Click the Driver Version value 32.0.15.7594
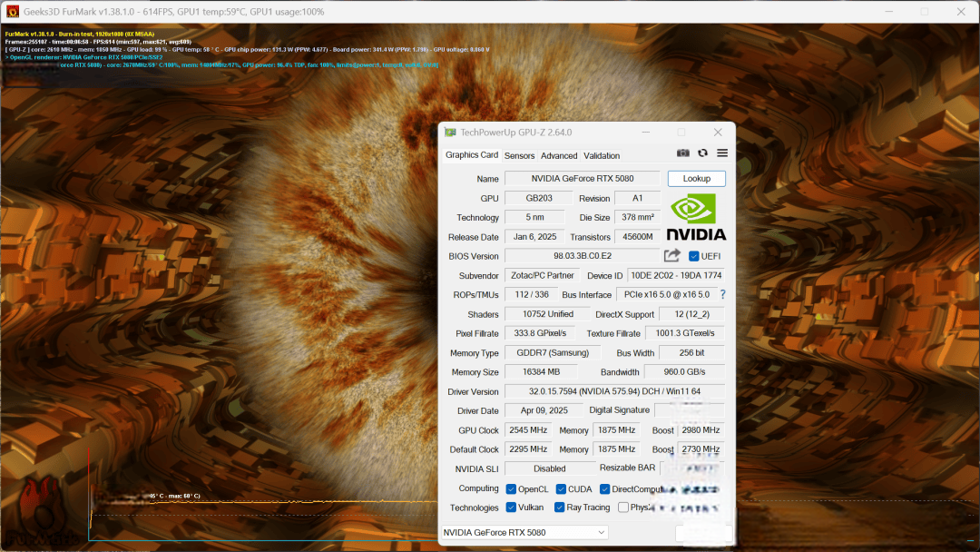Screen dimensions: 980x552 pos(615,391)
